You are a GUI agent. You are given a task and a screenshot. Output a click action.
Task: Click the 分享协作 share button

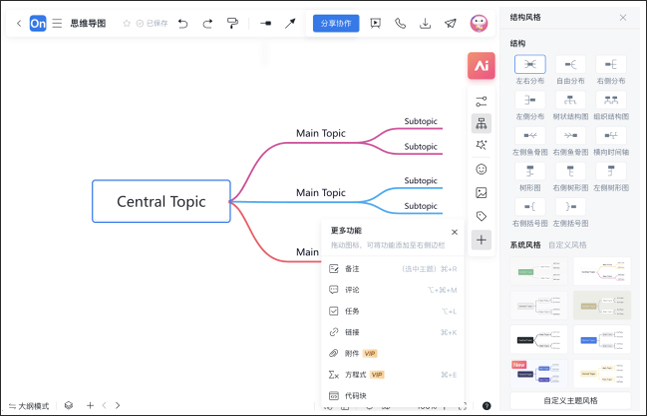click(x=335, y=23)
